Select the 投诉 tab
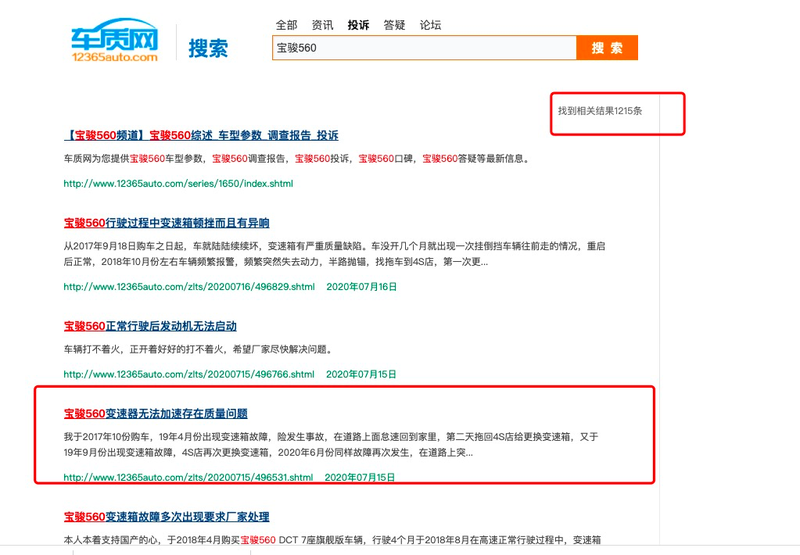This screenshot has width=800, height=555. pos(358,25)
